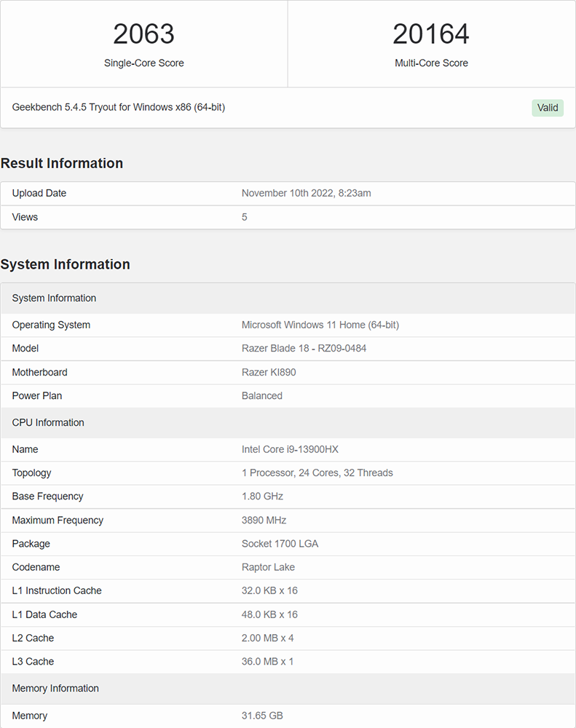Select the Microsoft Windows 11 Home text

click(320, 325)
